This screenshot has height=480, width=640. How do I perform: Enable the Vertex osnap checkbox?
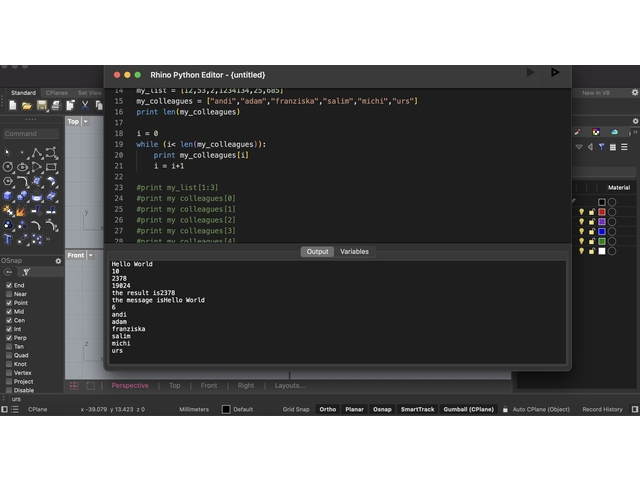tap(9, 373)
